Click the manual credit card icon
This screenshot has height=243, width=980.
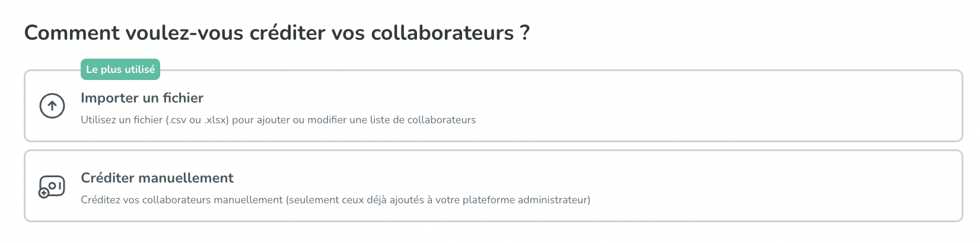click(x=53, y=185)
